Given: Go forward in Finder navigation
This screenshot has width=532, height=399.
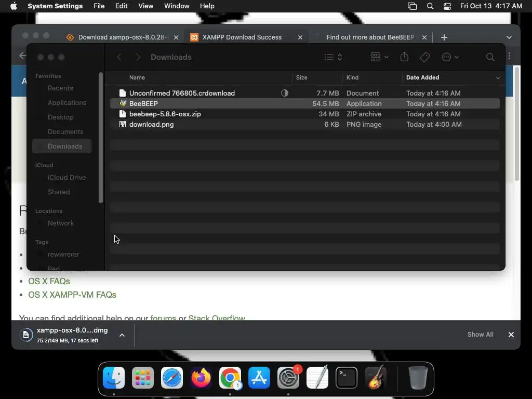Looking at the screenshot, I should click(138, 57).
